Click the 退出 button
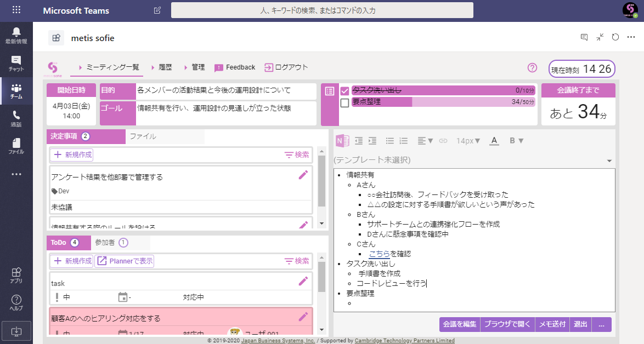 [x=580, y=324]
